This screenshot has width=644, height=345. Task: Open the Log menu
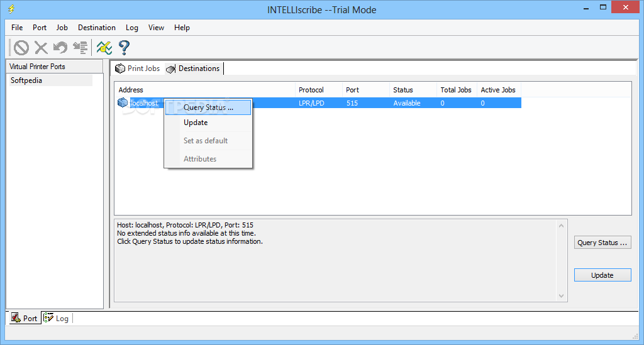(132, 28)
